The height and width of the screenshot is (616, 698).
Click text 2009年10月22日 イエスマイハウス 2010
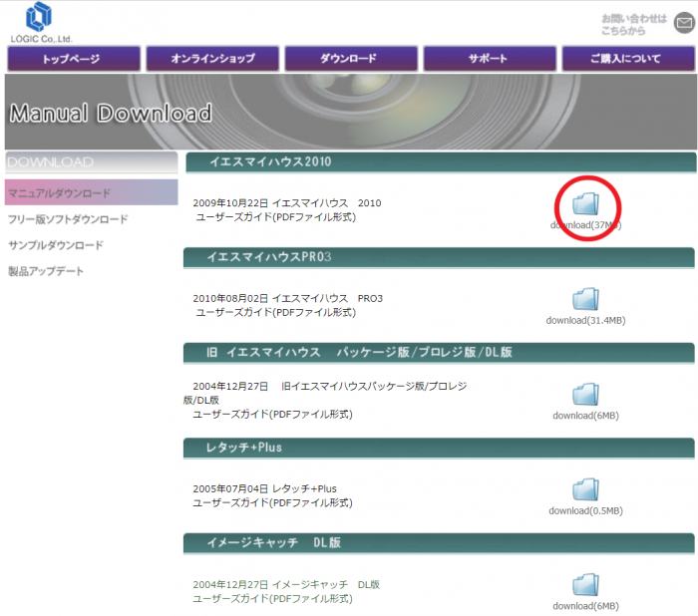tap(287, 203)
